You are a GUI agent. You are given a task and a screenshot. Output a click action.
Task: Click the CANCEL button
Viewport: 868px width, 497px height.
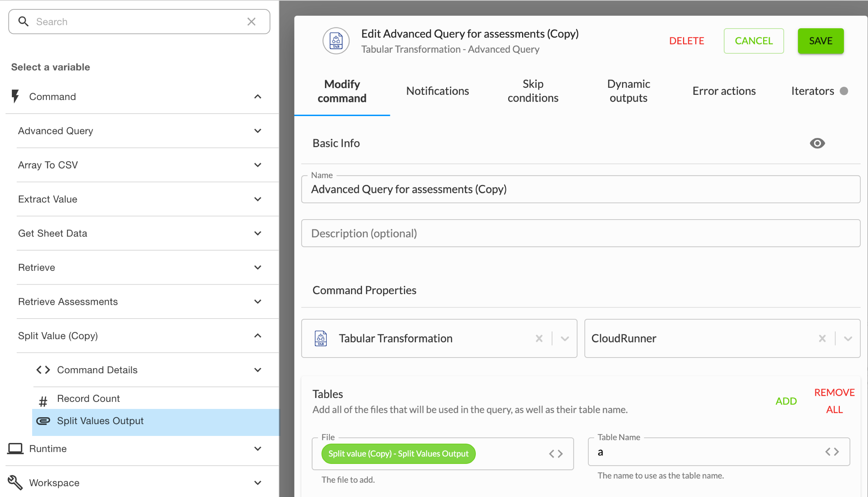click(754, 41)
